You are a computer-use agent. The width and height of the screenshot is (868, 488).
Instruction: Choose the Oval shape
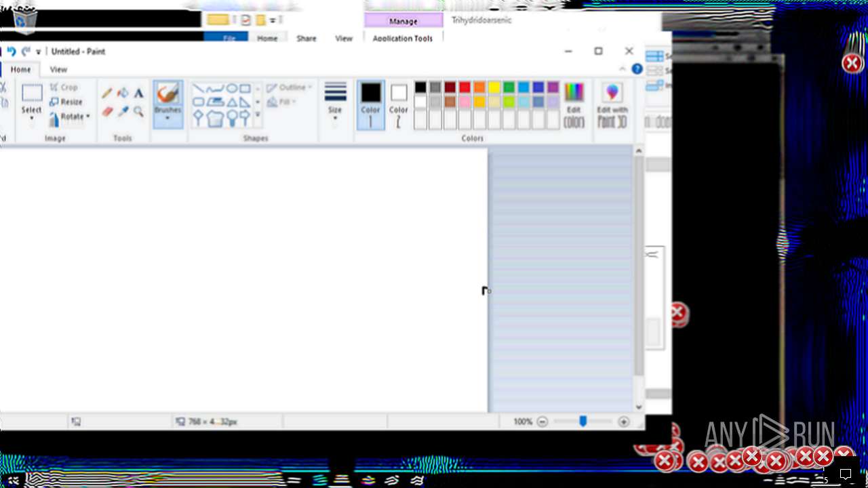(231, 89)
